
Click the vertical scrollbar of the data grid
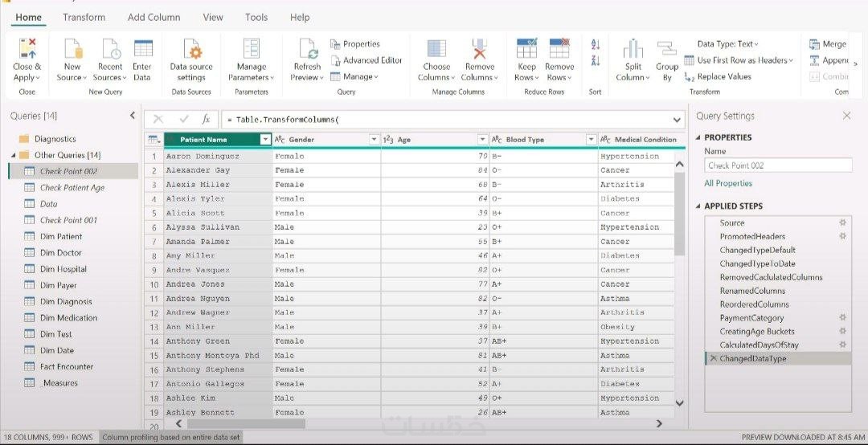(680, 213)
